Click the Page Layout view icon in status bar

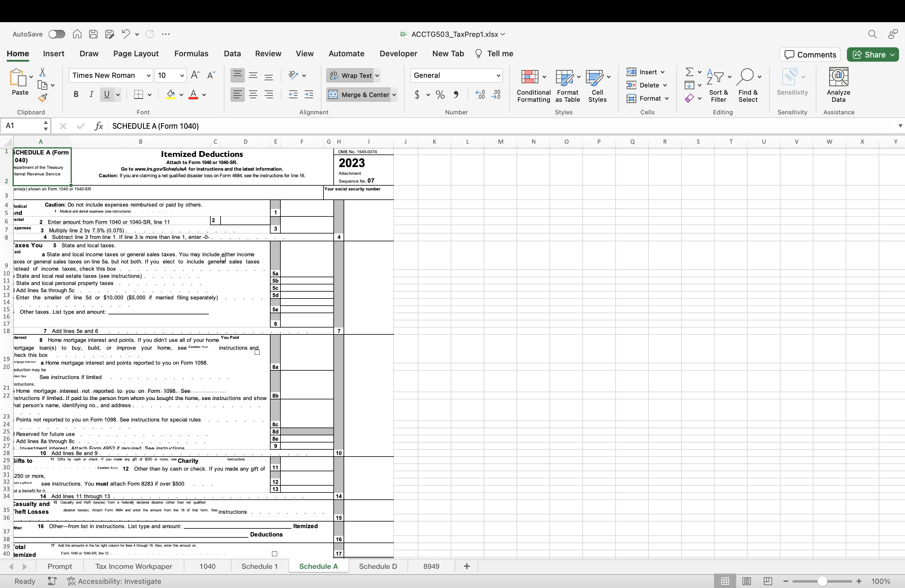[x=746, y=581]
